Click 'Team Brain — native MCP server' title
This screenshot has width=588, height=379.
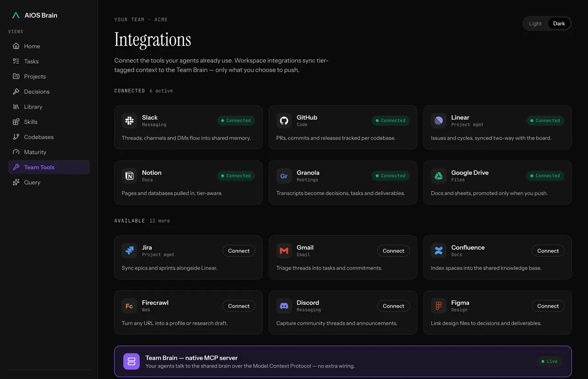point(192,358)
